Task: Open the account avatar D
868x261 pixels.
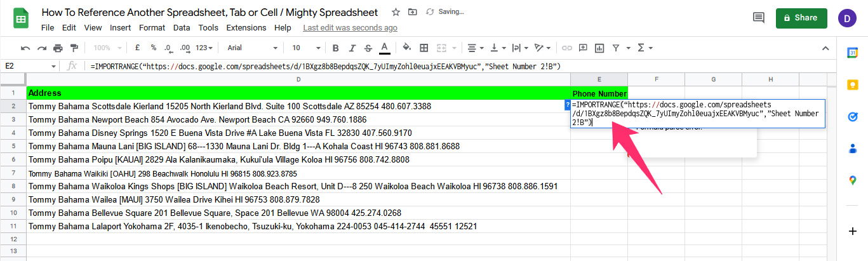Action: click(x=847, y=18)
